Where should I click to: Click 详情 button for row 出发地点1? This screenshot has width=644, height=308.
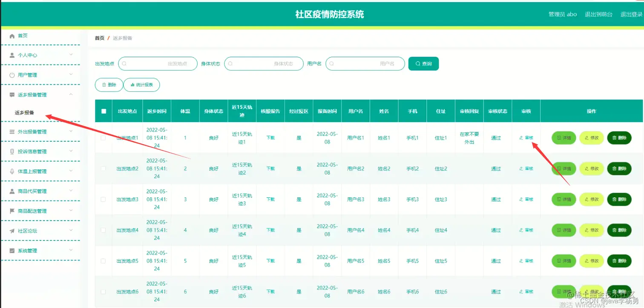[x=564, y=138]
